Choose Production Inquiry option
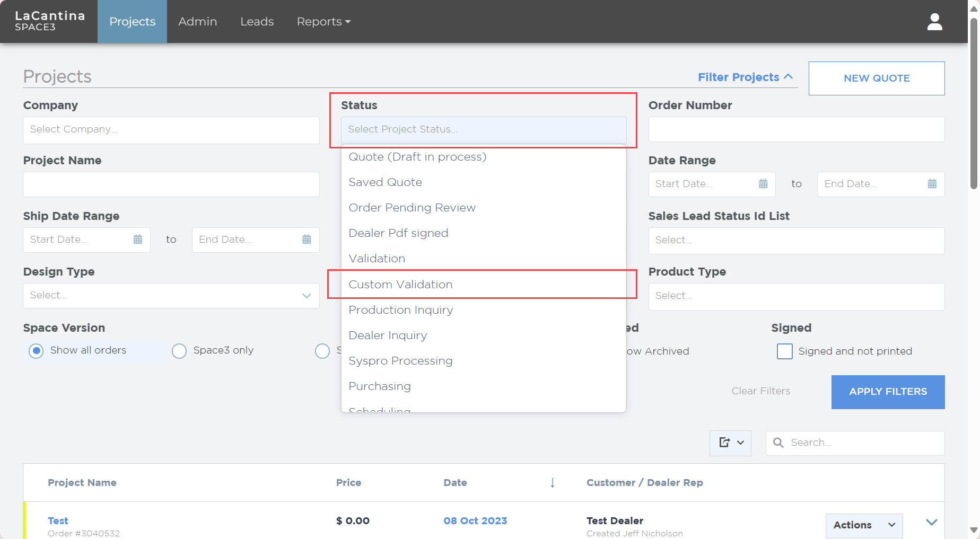Image resolution: width=980 pixels, height=539 pixels. coord(483,310)
